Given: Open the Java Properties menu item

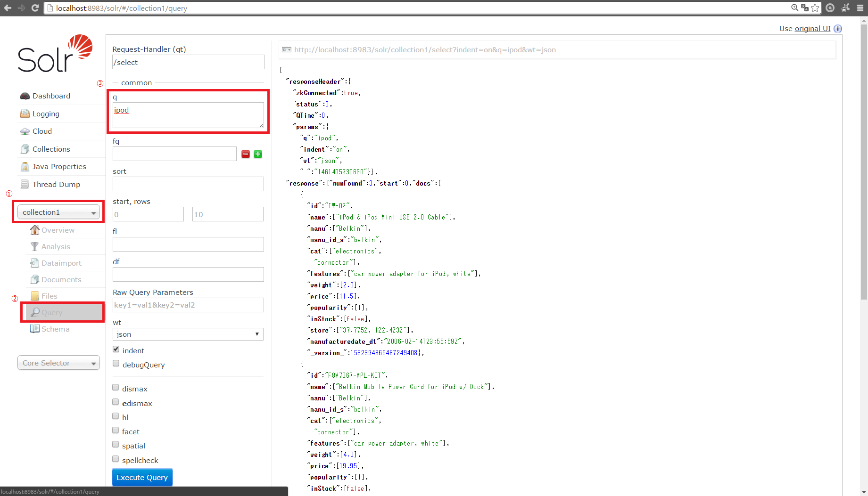Looking at the screenshot, I should [x=59, y=167].
